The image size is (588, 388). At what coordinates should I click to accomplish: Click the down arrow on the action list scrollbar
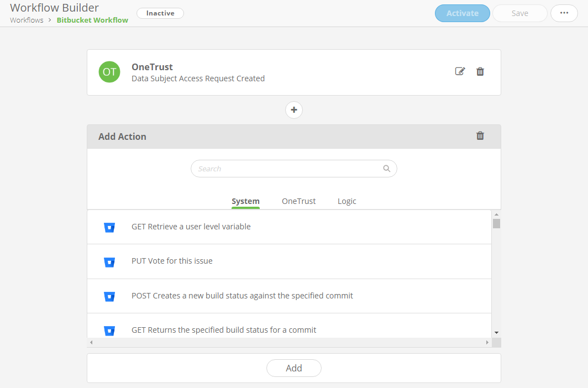click(x=496, y=331)
